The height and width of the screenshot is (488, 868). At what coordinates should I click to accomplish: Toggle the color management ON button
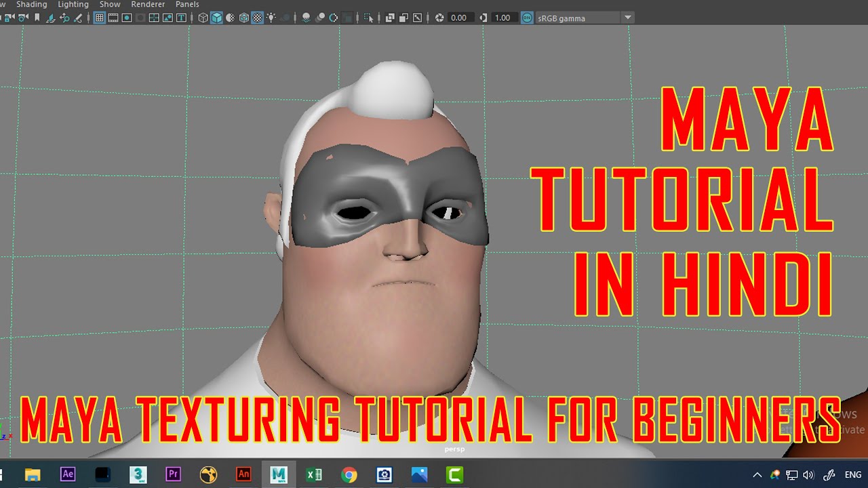click(x=527, y=18)
